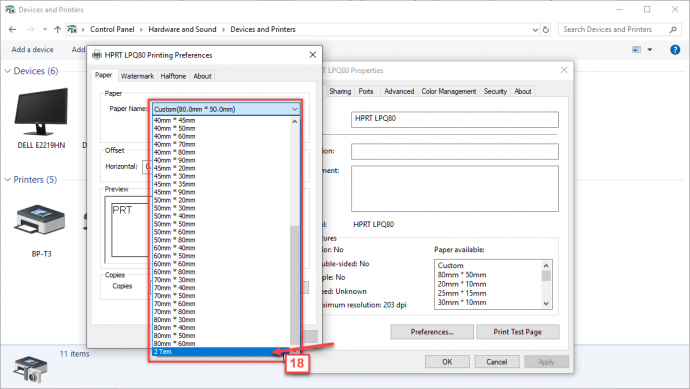The width and height of the screenshot is (690, 389).
Task: Click the printer camera icon in details pane
Action: [30, 369]
